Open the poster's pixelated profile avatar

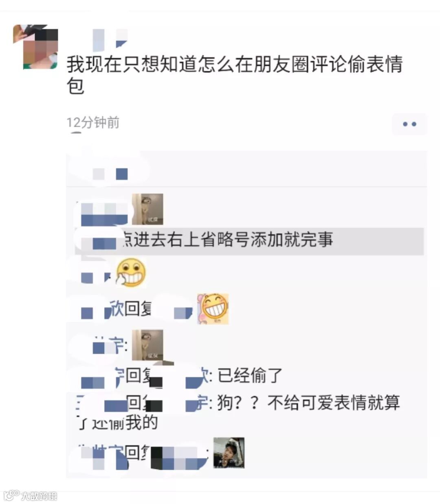pos(35,47)
